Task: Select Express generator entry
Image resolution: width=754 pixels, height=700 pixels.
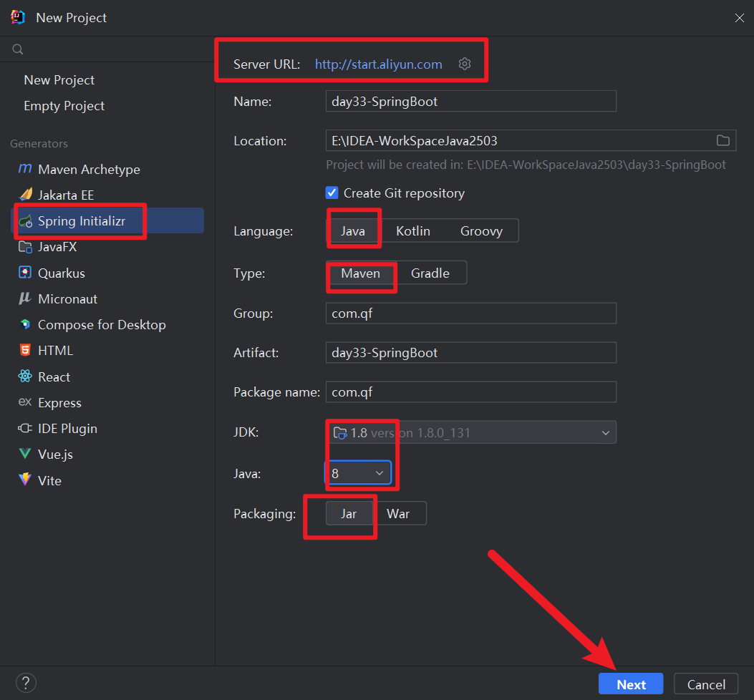Action: pos(59,403)
